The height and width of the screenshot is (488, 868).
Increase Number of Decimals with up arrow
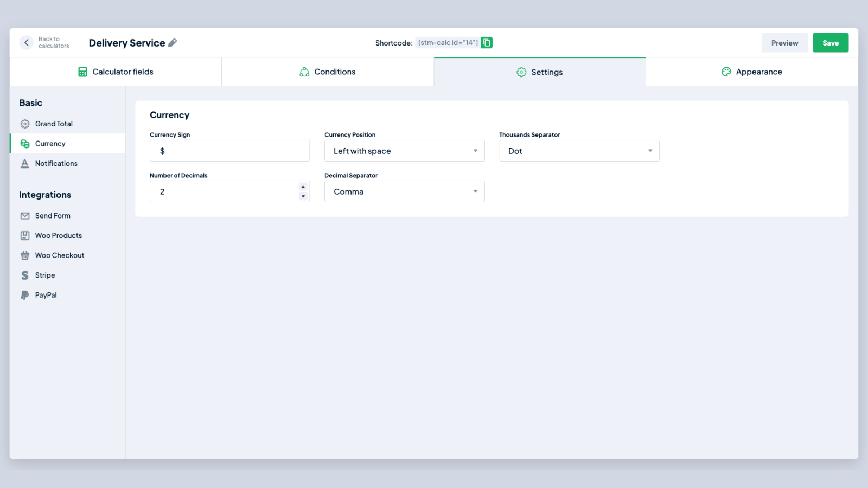(x=303, y=187)
